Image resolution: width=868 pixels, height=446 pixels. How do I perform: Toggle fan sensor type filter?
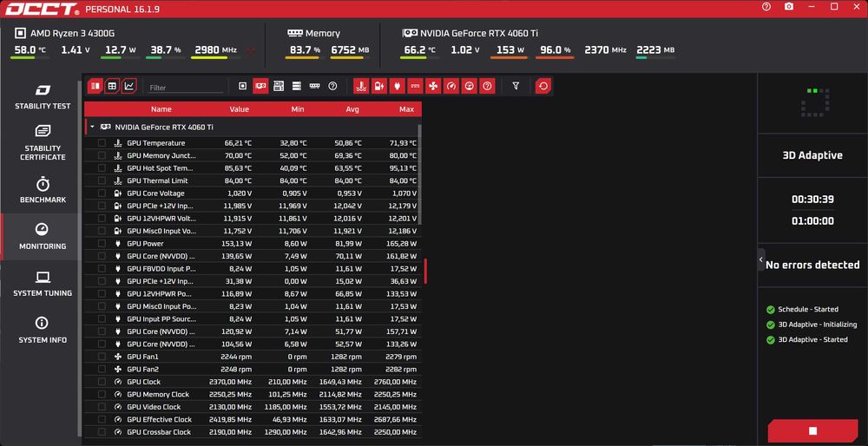click(x=433, y=86)
